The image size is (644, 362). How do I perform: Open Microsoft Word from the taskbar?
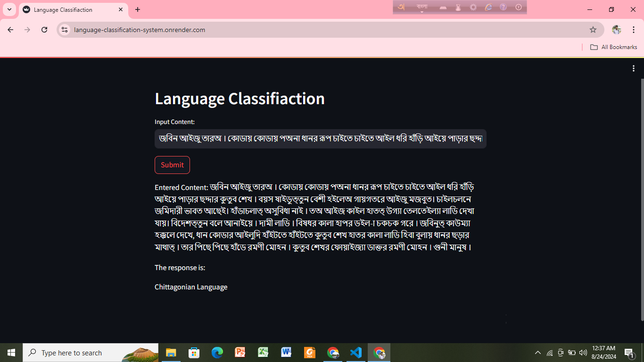[x=286, y=353]
